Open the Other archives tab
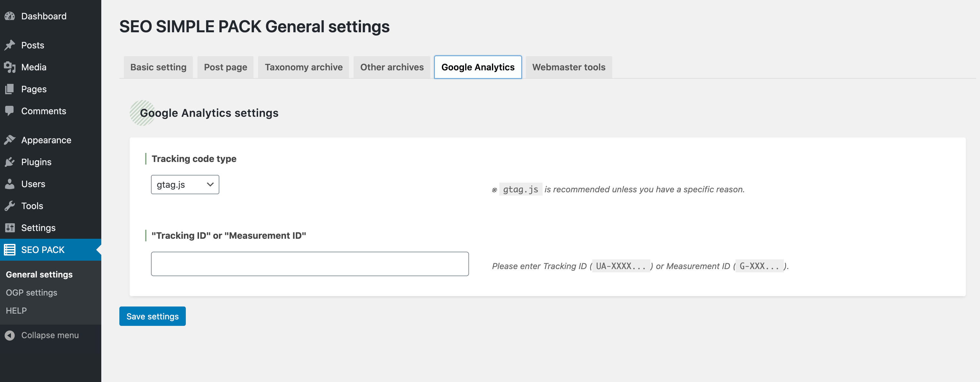Screen dimensions: 980x382 tap(392, 67)
